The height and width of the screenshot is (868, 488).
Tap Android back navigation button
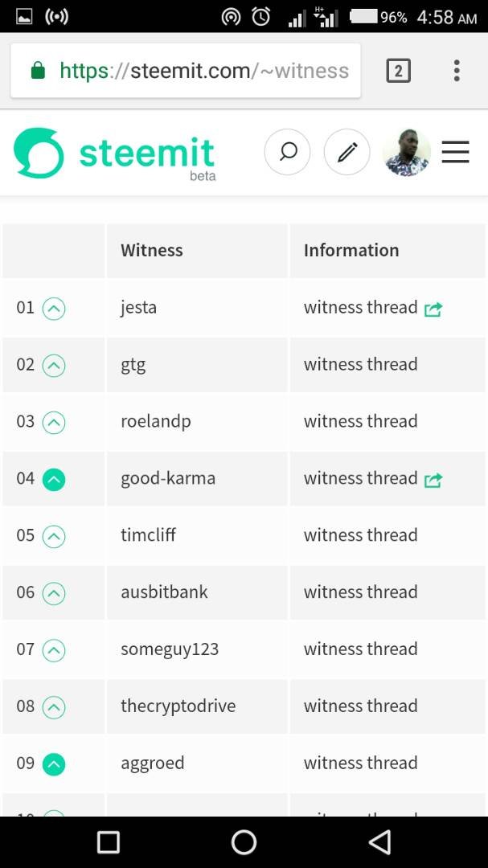click(380, 842)
